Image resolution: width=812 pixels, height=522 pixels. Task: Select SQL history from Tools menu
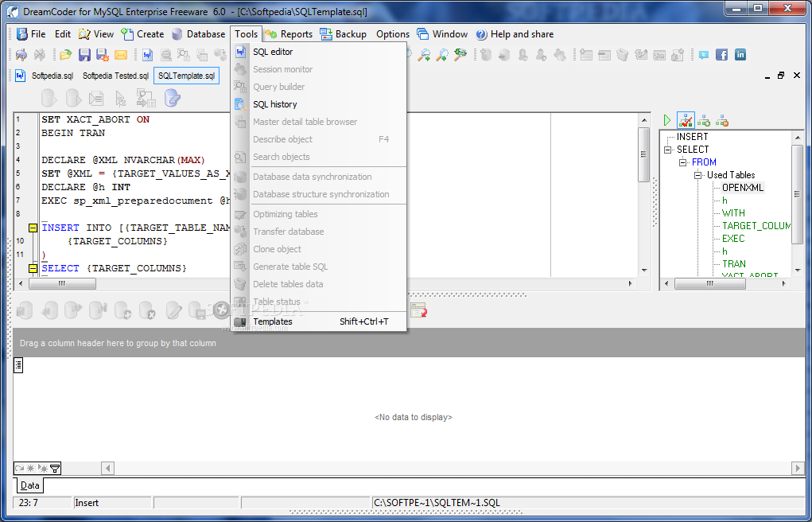[x=318, y=104]
